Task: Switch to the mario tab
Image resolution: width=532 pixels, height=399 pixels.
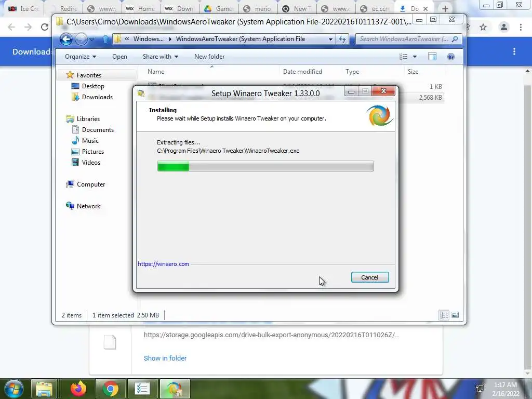Action: pos(257,8)
